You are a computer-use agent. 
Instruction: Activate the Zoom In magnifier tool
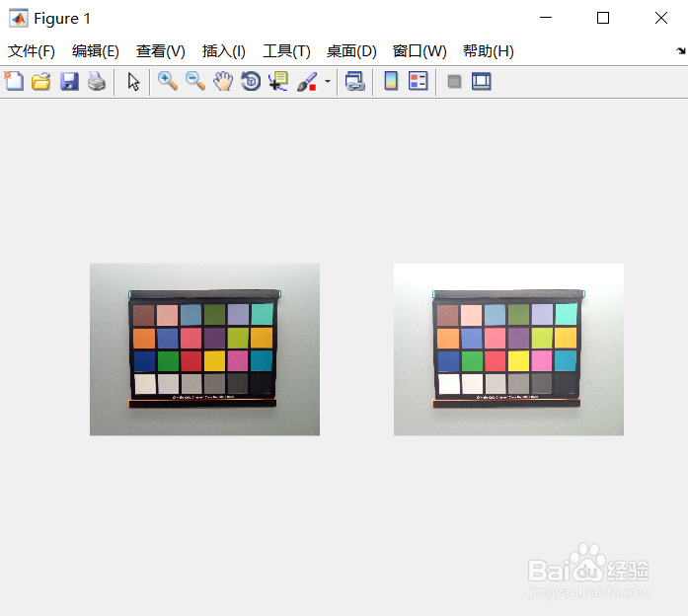[x=168, y=82]
